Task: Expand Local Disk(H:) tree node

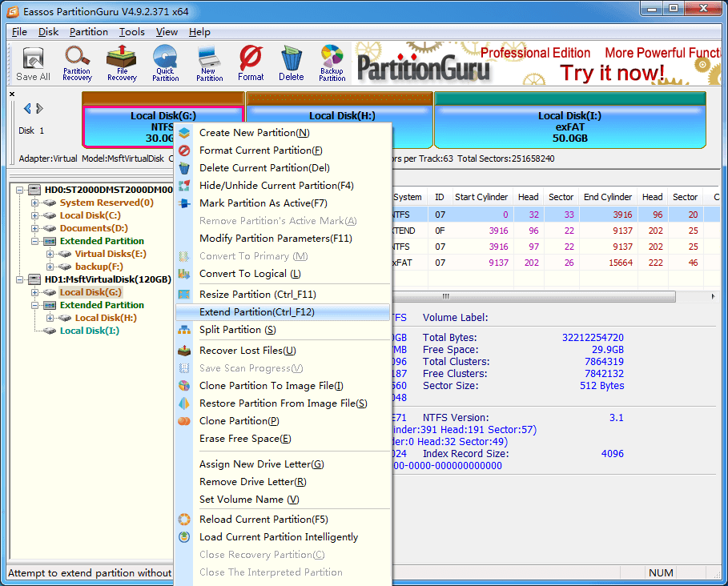Action: (x=50, y=318)
